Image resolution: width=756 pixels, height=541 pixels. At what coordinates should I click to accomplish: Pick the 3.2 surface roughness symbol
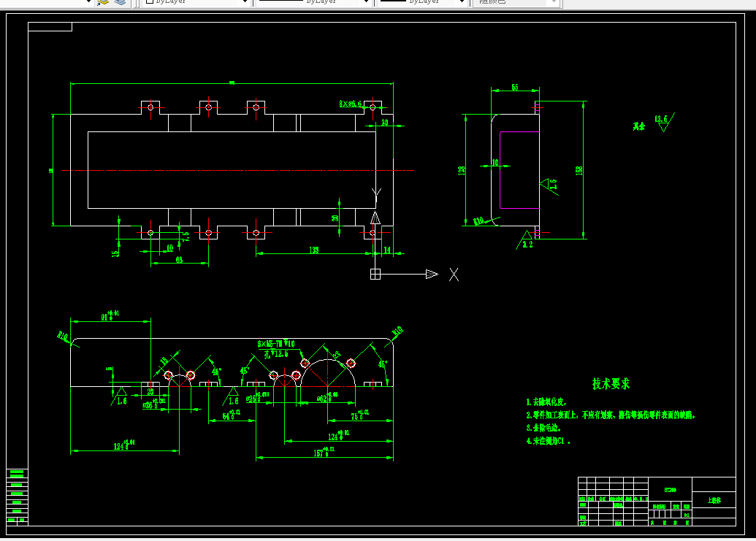[525, 240]
